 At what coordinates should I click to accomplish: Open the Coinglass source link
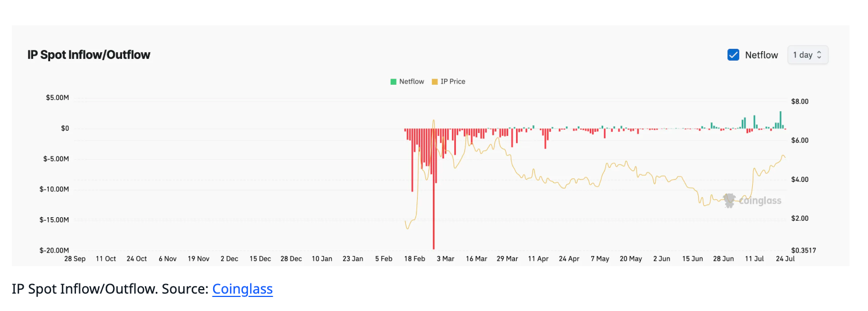click(x=242, y=289)
